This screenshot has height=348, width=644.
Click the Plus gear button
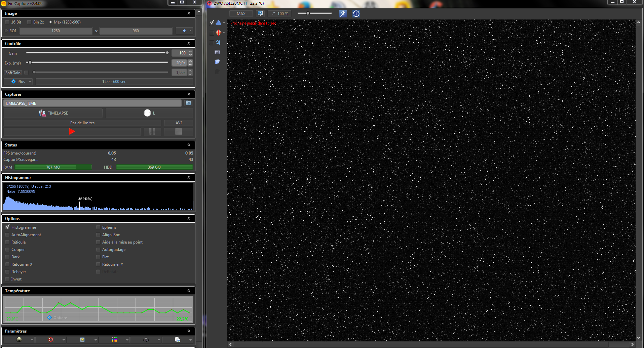pyautogui.click(x=18, y=82)
